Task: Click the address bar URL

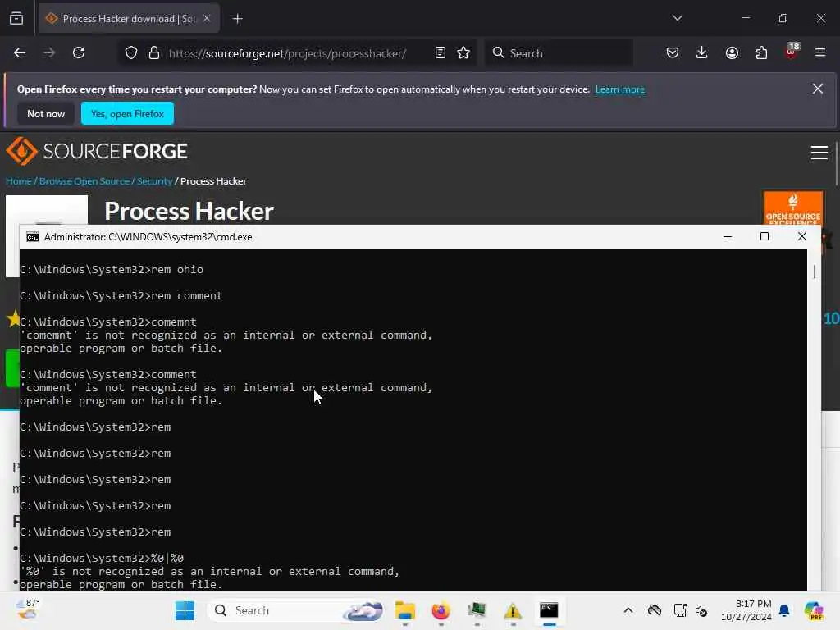Action: pyautogui.click(x=288, y=53)
